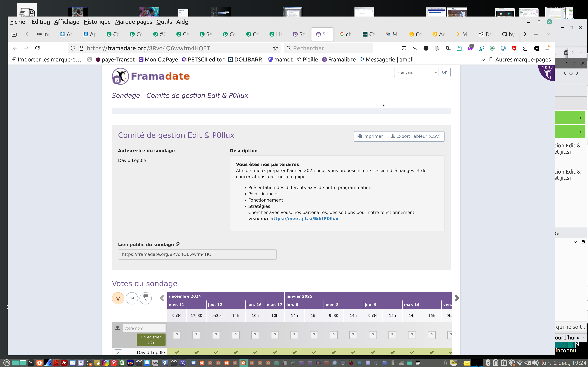Viewport: 588px width, 367px height.
Task: Open the Historique menu
Action: coord(97,22)
